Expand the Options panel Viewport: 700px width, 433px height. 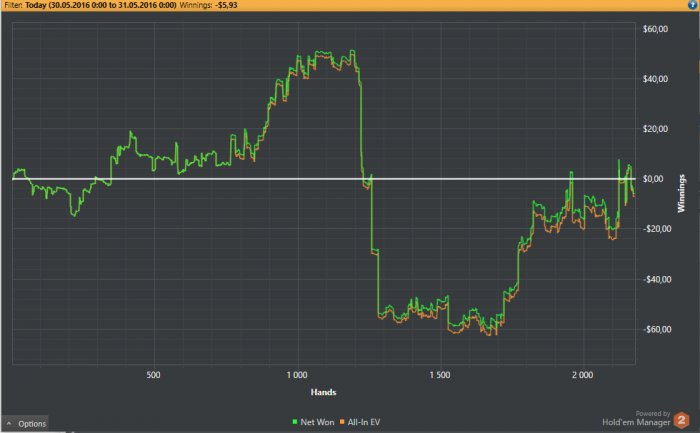point(25,424)
